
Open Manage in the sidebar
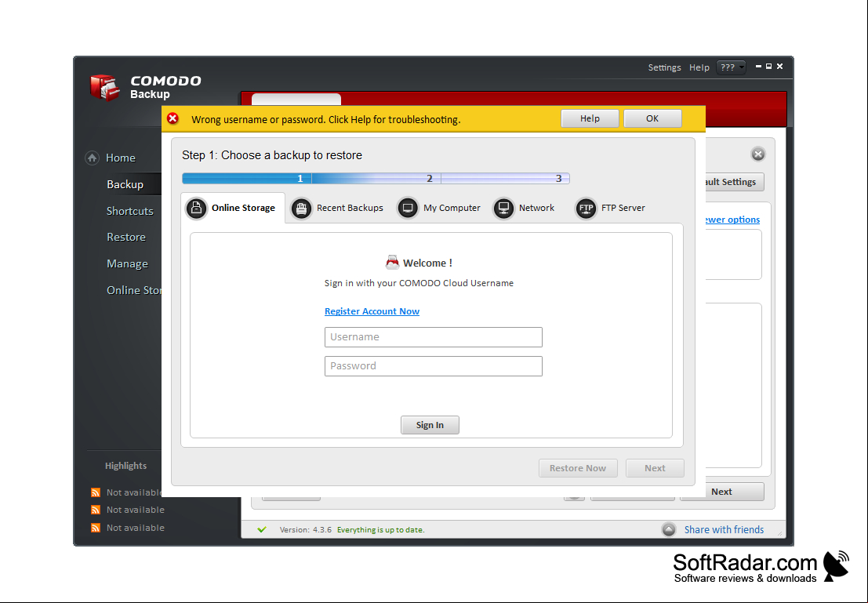(127, 263)
